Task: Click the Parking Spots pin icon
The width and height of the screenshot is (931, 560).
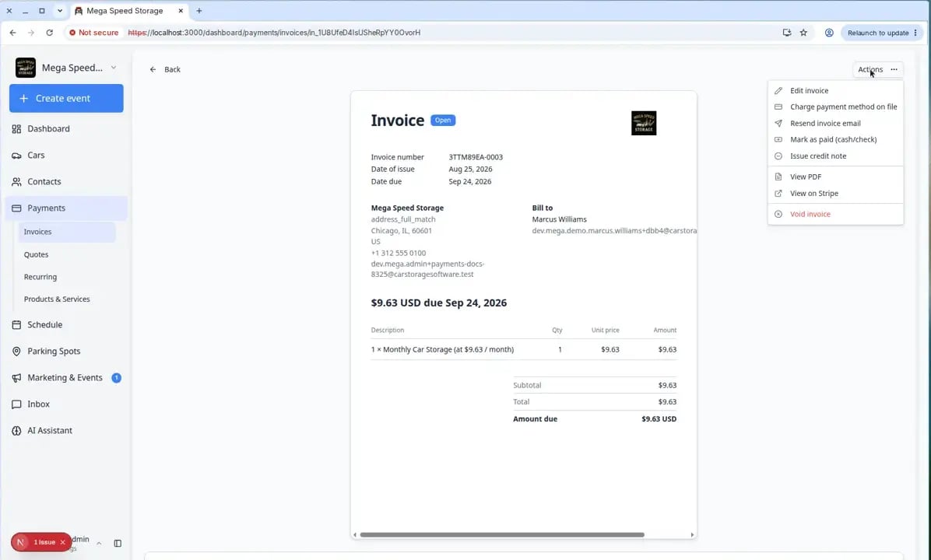Action: point(16,352)
